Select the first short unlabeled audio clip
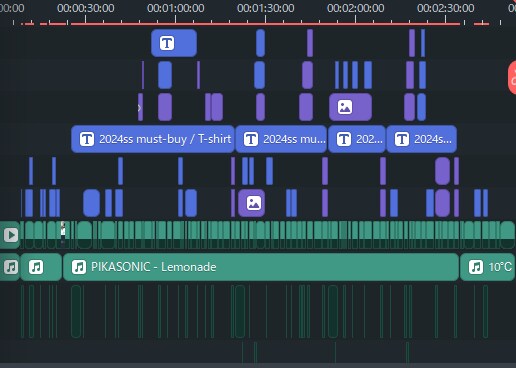The image size is (516, 368). tap(41, 267)
